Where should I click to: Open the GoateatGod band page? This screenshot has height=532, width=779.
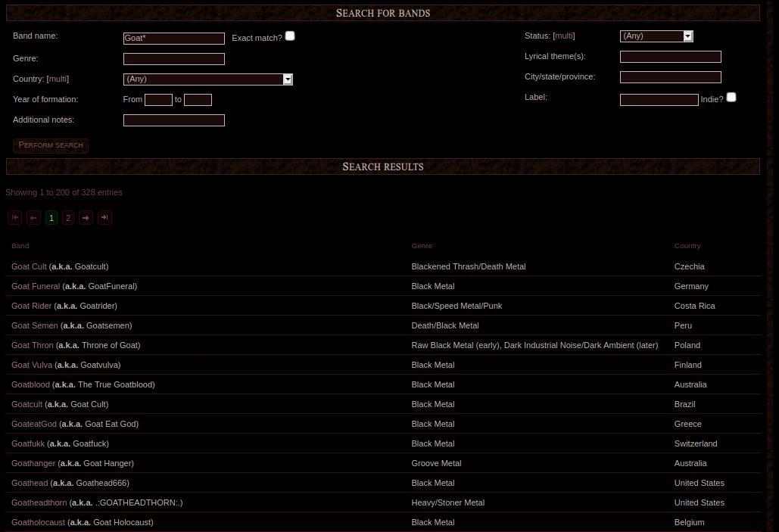coord(34,425)
